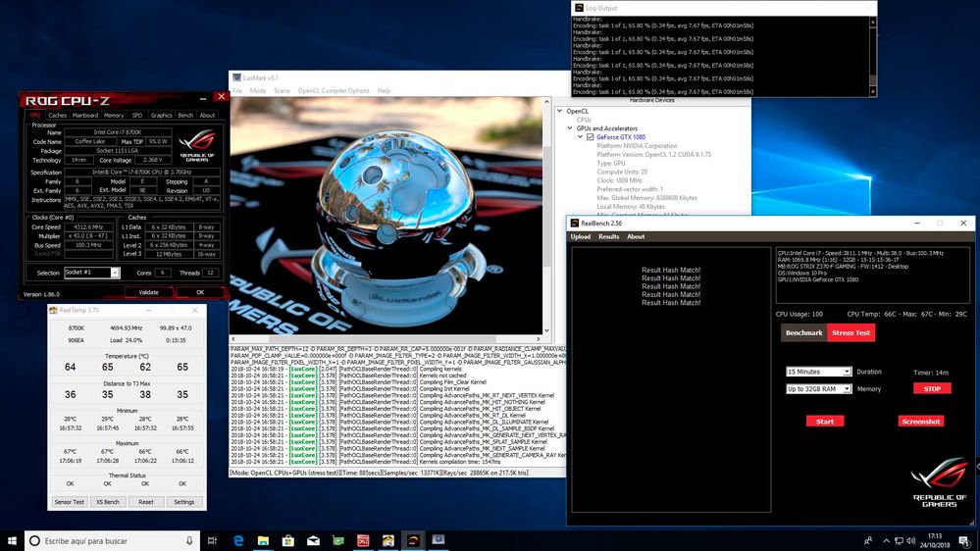Close the ROG CPU-Z window
The image size is (980, 551).
[x=221, y=97]
